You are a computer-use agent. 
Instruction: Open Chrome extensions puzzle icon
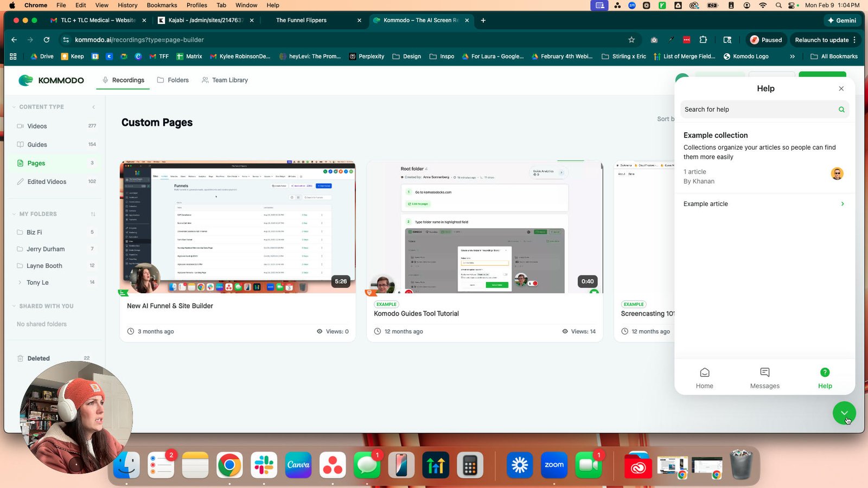pos(703,40)
